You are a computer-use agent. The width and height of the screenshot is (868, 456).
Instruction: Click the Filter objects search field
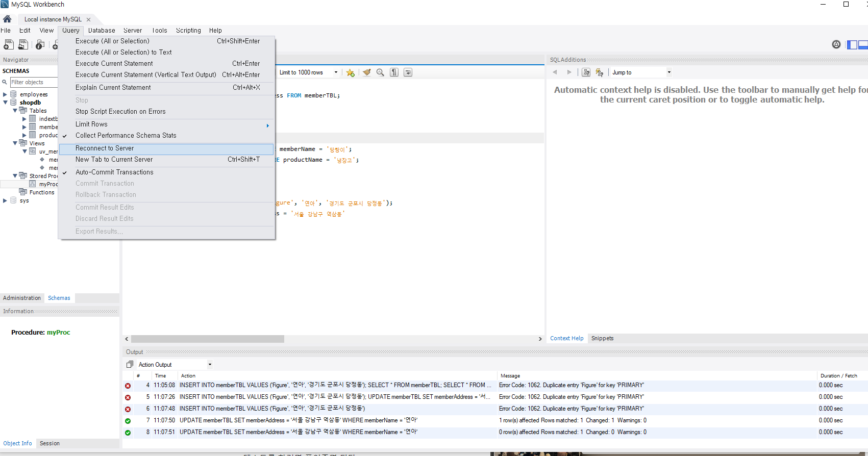(34, 82)
